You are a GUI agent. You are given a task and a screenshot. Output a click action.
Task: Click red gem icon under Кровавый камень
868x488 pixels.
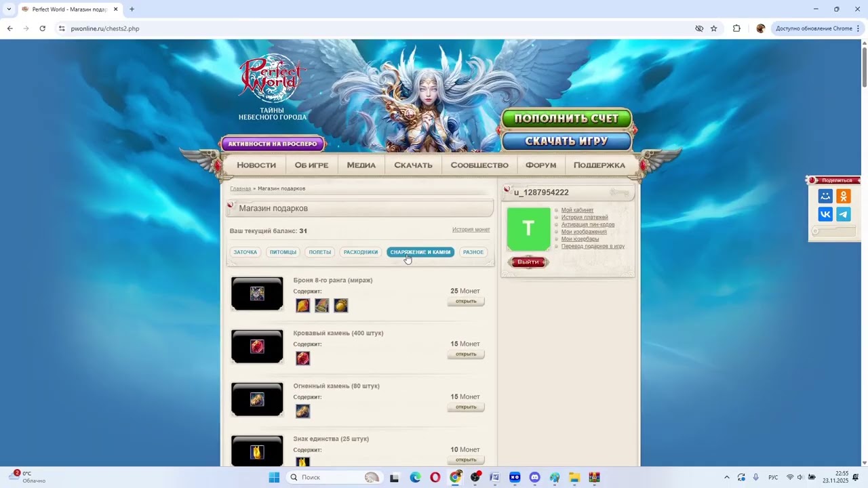(302, 359)
